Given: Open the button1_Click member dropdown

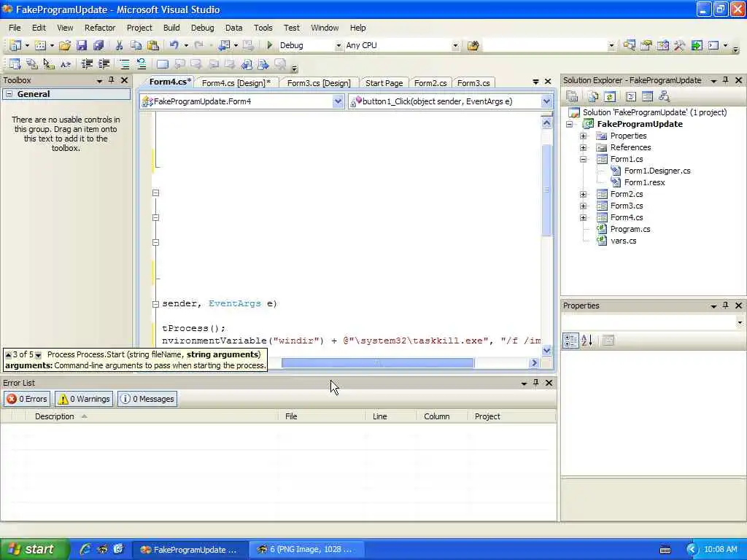Looking at the screenshot, I should coord(546,101).
